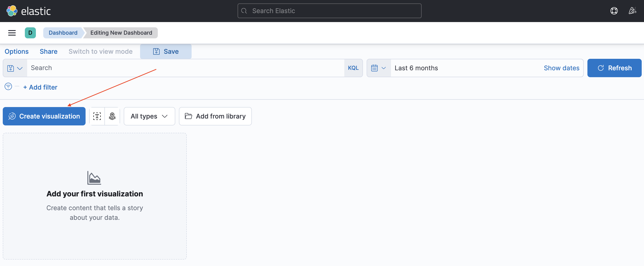Focus the KQL query Search input

pos(186,68)
